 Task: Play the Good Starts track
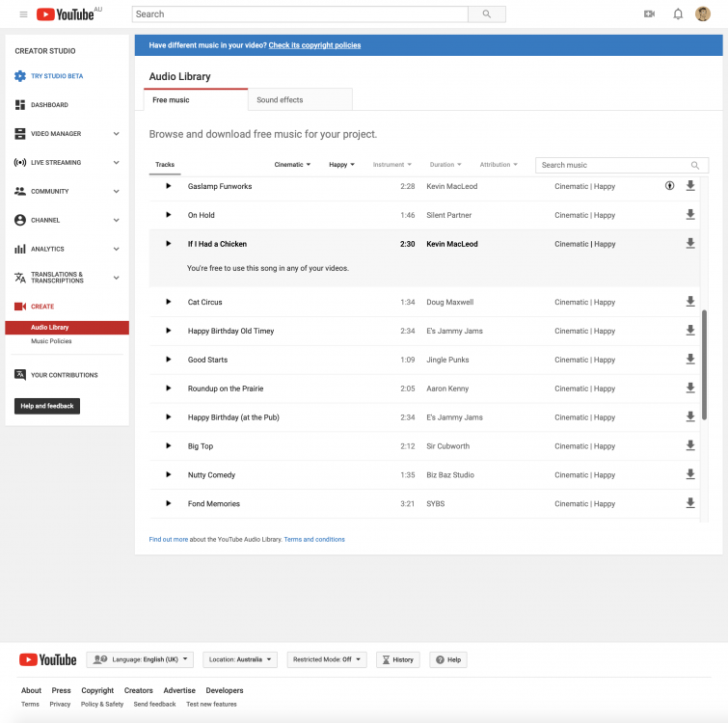(x=169, y=360)
